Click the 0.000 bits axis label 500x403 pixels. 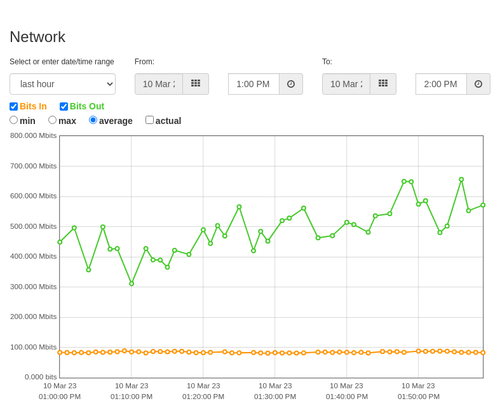coord(41,377)
